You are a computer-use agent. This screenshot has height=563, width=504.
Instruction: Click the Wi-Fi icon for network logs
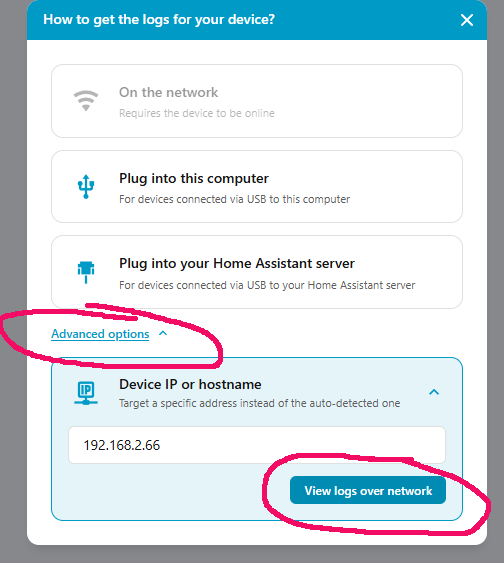pos(86,101)
